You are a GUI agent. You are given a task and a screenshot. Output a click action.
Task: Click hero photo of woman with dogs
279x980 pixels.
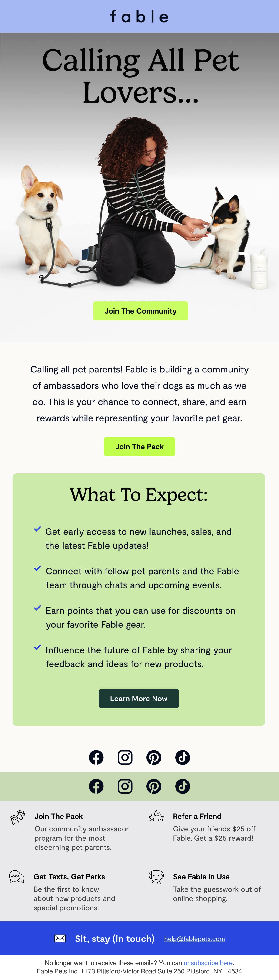(139, 202)
